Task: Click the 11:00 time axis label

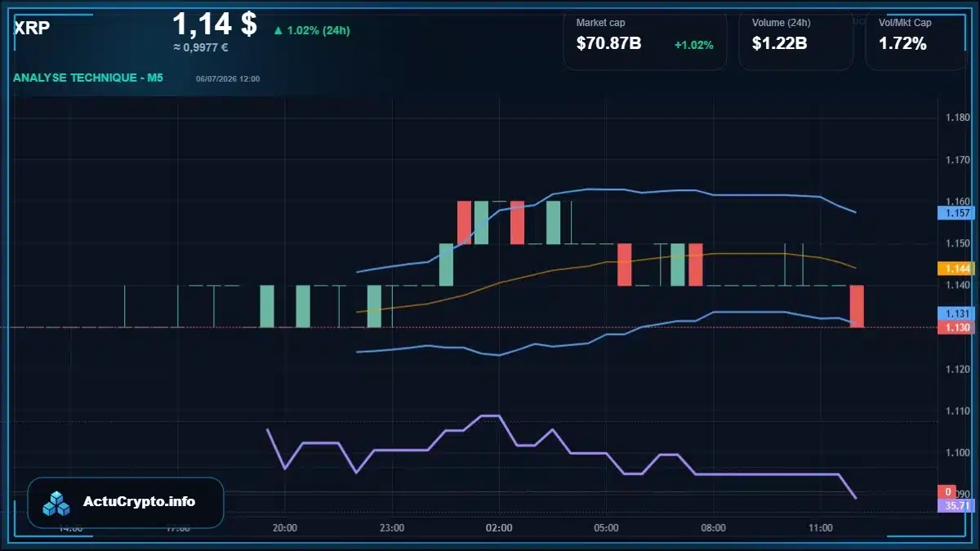Action: tap(820, 528)
